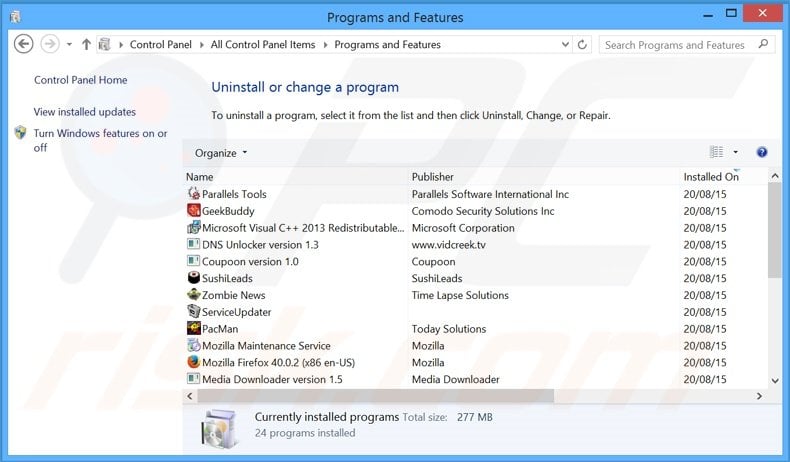
Task: Select Zombie News in the list
Action: click(x=234, y=295)
